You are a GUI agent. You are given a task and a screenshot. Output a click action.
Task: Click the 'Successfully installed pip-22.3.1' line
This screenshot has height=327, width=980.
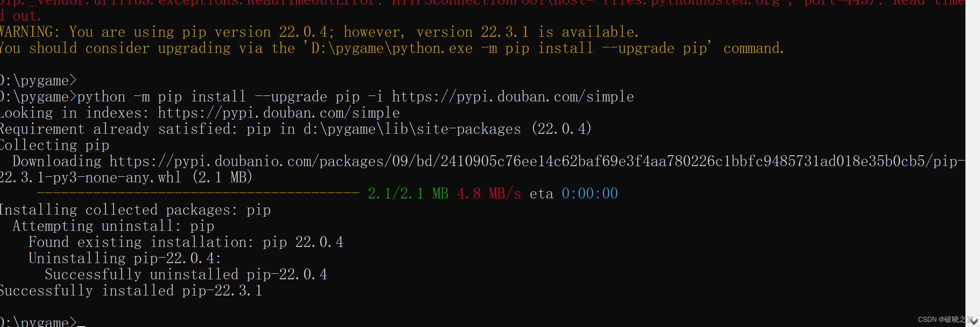click(x=131, y=291)
